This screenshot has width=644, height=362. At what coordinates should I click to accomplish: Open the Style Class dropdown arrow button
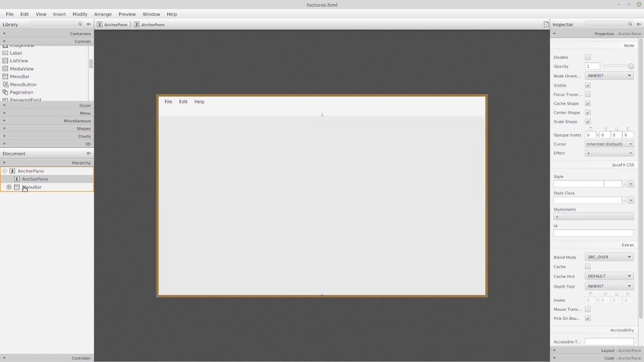point(631,200)
